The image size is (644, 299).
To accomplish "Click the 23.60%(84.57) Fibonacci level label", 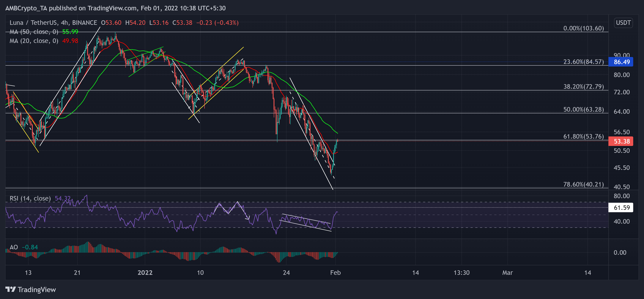I will click(584, 62).
